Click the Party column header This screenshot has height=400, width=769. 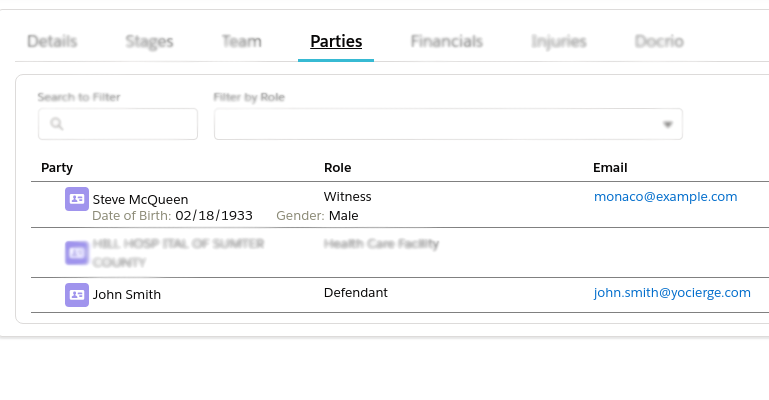(57, 168)
